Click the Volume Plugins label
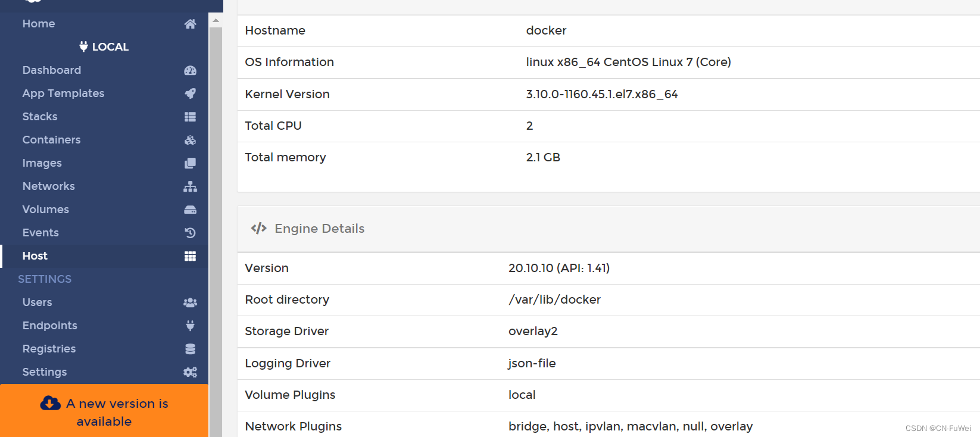Viewport: 980px width, 437px height. point(290,395)
